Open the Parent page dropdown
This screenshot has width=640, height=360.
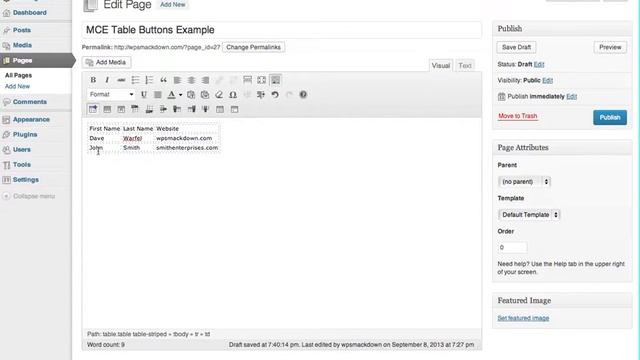pos(524,182)
